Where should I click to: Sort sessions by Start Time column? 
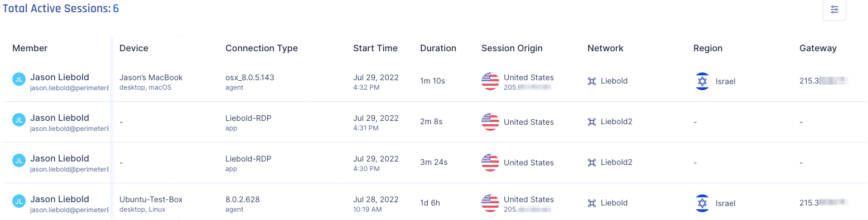pos(375,48)
